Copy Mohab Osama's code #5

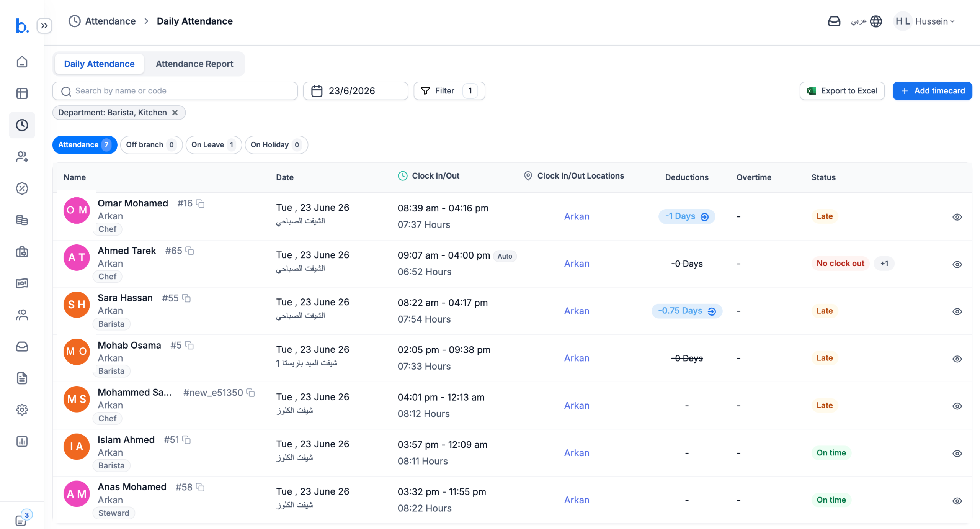tap(189, 346)
